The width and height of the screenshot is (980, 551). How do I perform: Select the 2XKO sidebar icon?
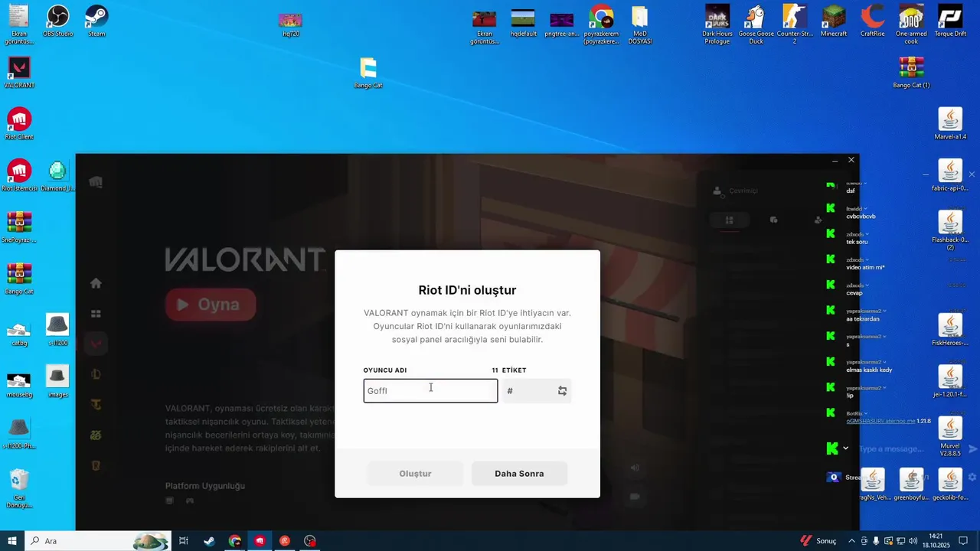(x=96, y=435)
